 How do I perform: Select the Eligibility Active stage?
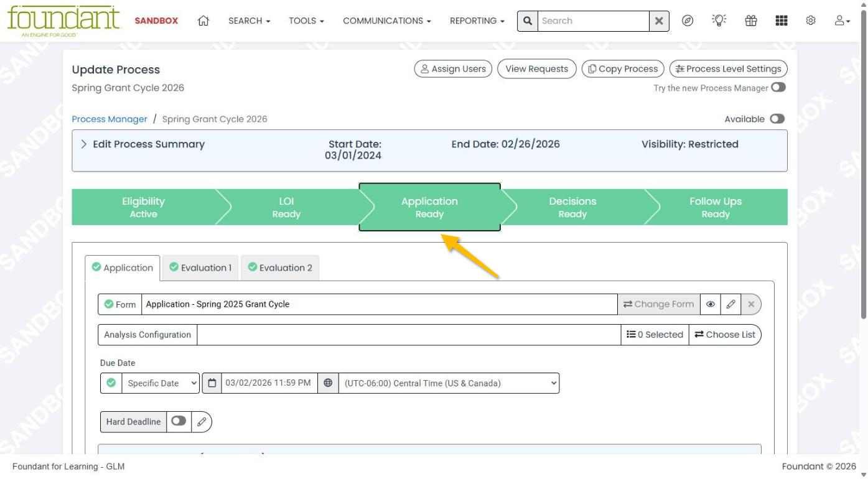pyautogui.click(x=144, y=207)
